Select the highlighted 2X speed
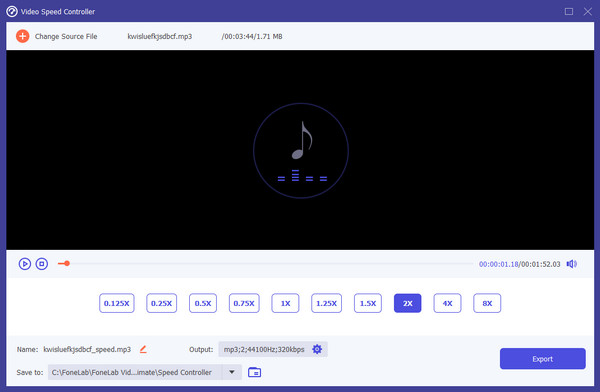 [x=408, y=303]
